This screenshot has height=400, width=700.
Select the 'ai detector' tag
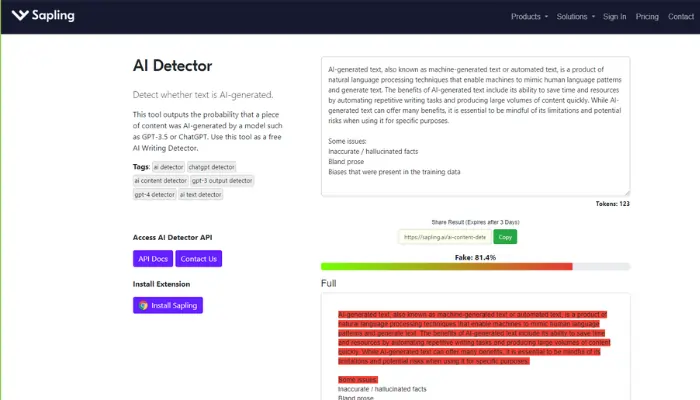168,167
